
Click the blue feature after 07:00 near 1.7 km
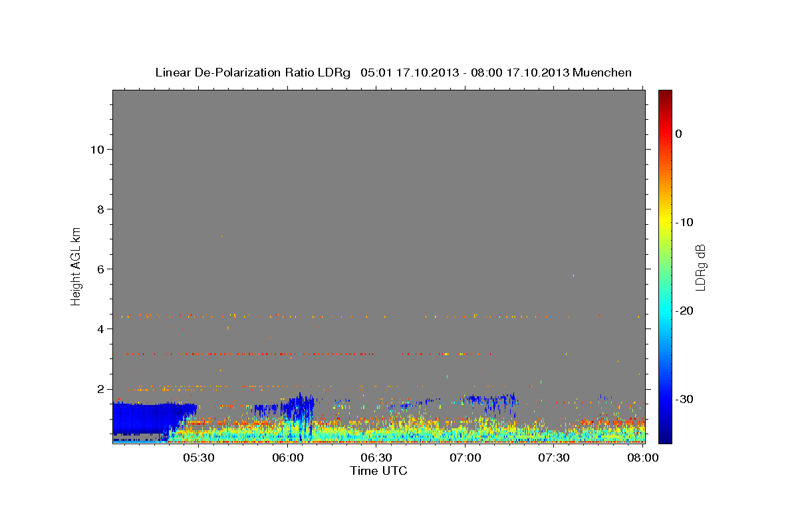(x=489, y=400)
